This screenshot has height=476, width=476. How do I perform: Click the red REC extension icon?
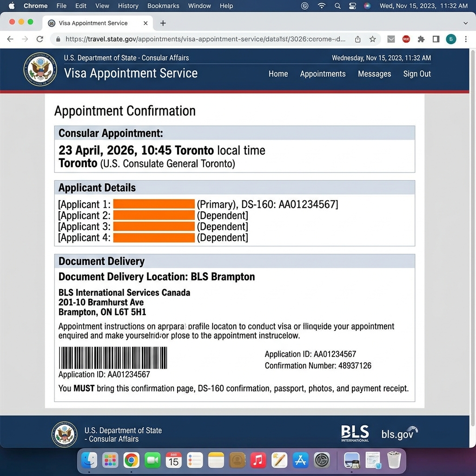point(406,39)
